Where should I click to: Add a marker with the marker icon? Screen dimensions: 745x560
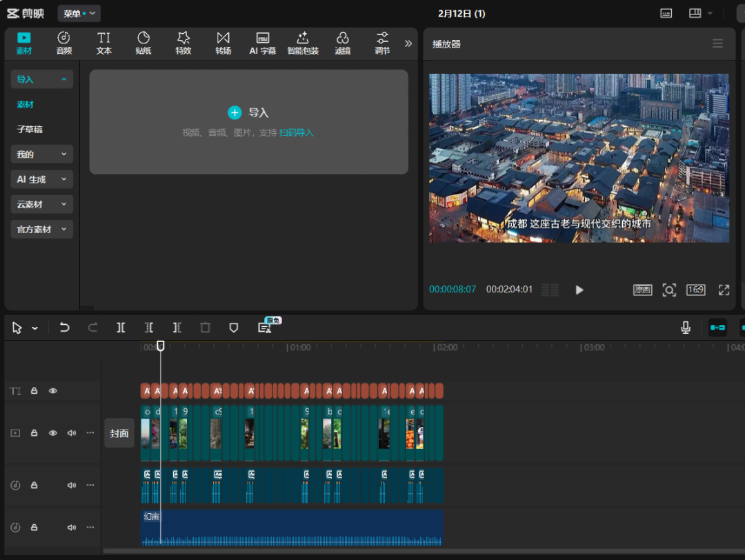(234, 328)
